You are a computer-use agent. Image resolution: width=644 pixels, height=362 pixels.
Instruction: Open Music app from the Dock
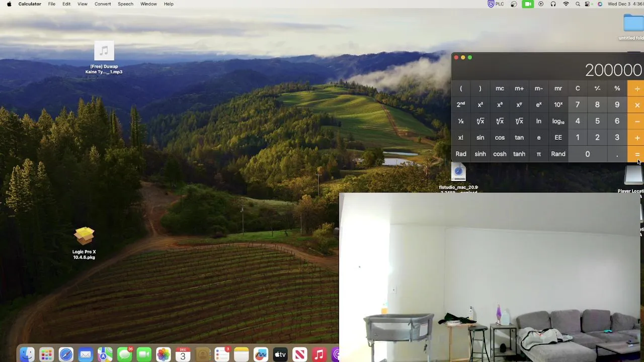point(319,354)
